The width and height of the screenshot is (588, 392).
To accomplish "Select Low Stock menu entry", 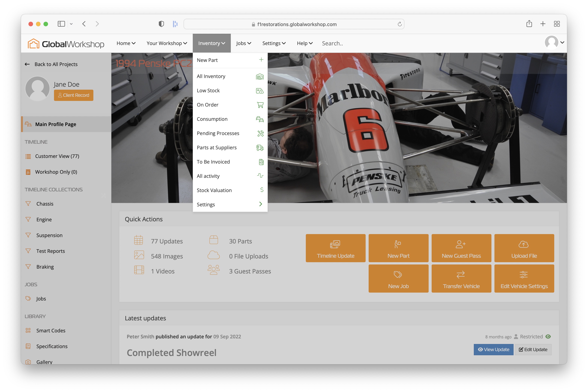I will pyautogui.click(x=230, y=91).
